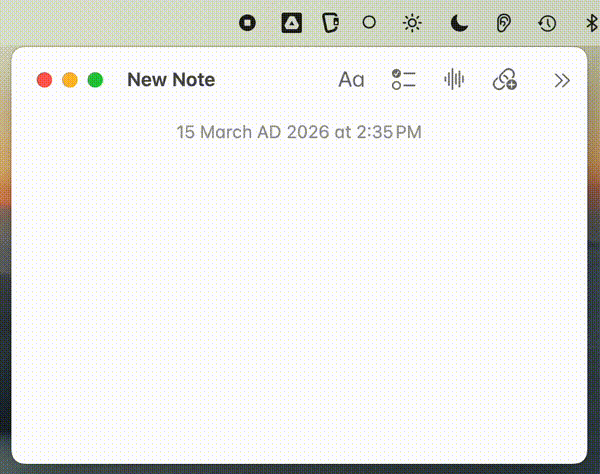Click the hollow circle menu bar icon
Image resolution: width=600 pixels, height=474 pixels.
(x=369, y=22)
